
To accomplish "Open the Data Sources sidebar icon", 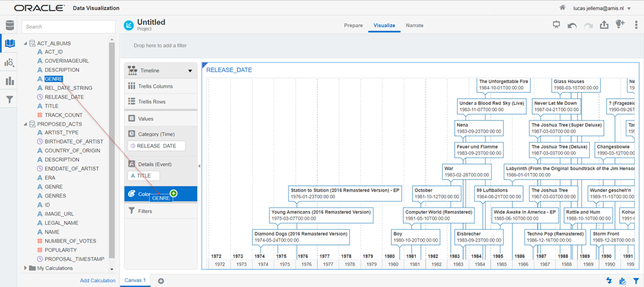I will [x=9, y=26].
